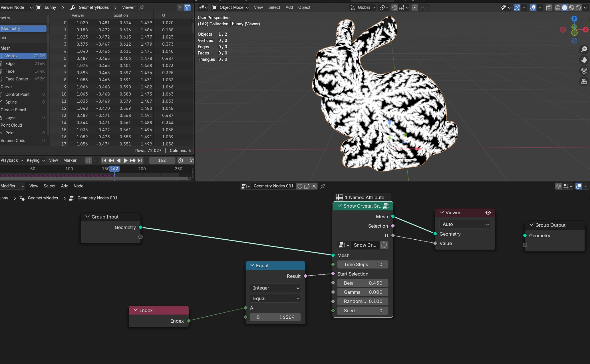590x364 pixels.
Task: Open the Node menu in the node editor
Action: (x=78, y=186)
